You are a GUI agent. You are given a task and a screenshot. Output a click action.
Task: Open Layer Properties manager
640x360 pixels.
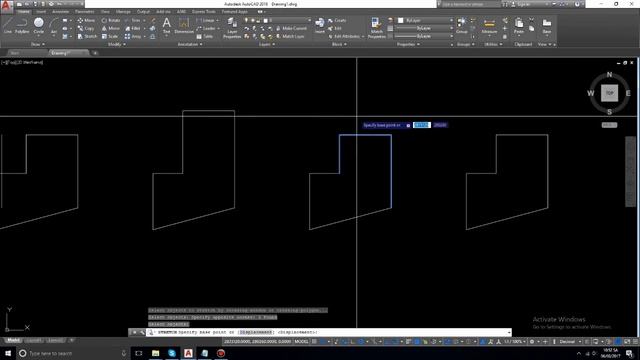pos(232,28)
